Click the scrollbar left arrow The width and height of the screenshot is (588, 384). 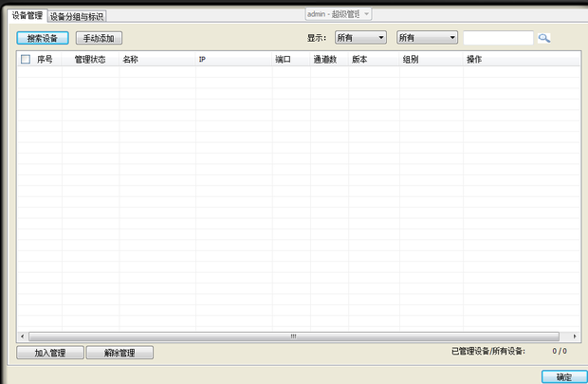pos(22,337)
